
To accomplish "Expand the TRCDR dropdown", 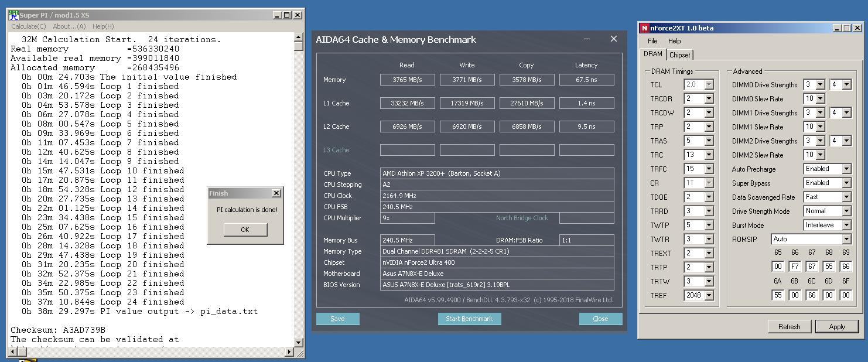I will (709, 98).
